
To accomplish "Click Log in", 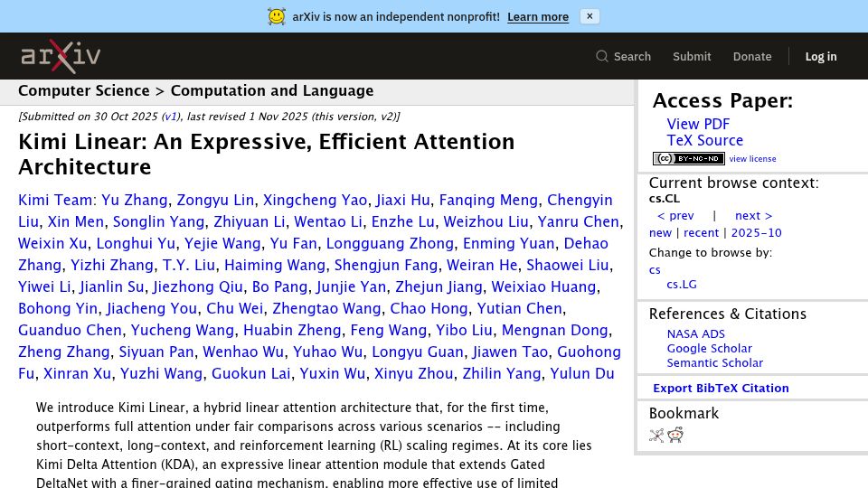I will tap(820, 56).
